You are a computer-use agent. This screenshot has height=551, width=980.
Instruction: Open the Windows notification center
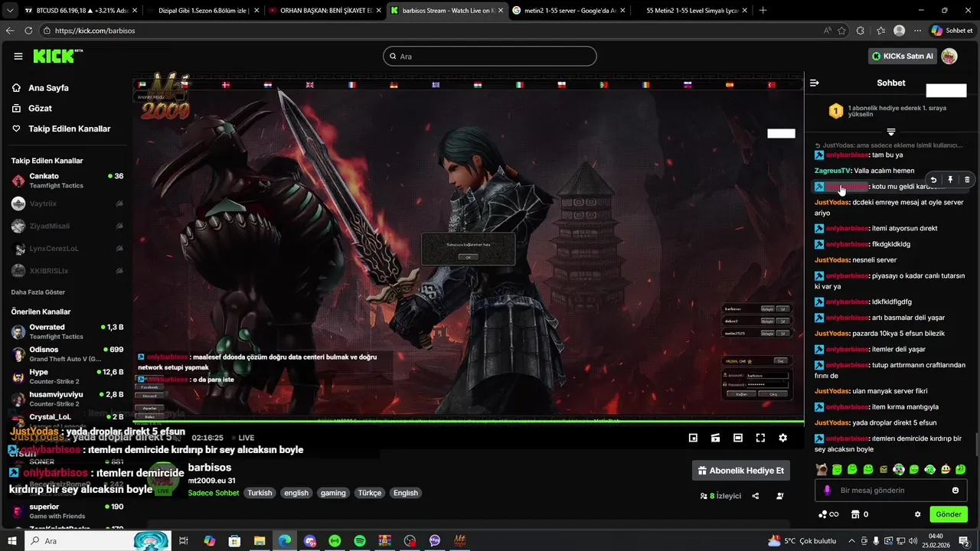click(x=965, y=541)
